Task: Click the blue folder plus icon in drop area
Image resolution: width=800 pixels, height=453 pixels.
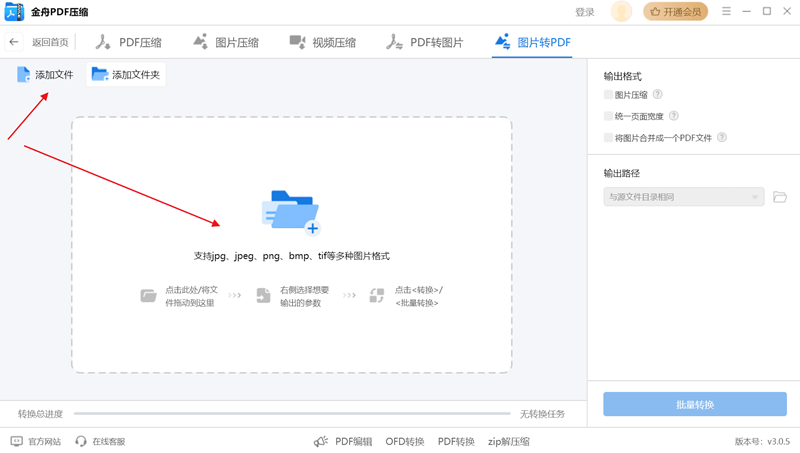Action: (291, 212)
